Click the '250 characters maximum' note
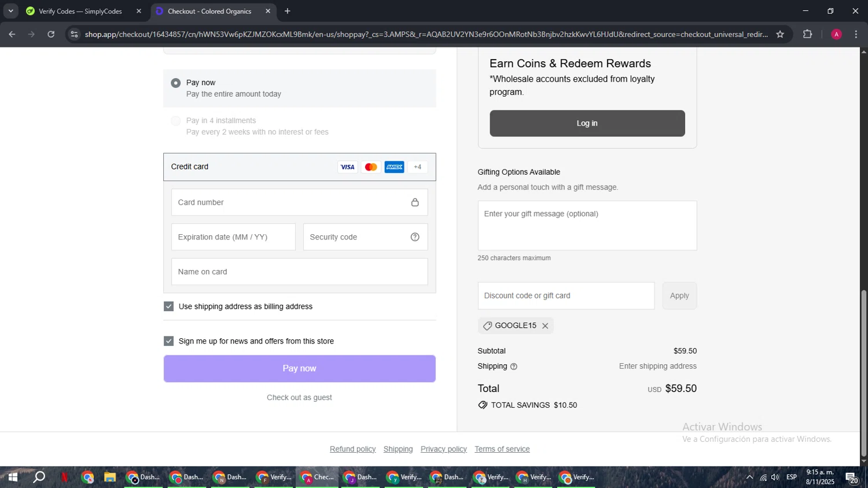The width and height of the screenshot is (868, 488). [x=514, y=258]
